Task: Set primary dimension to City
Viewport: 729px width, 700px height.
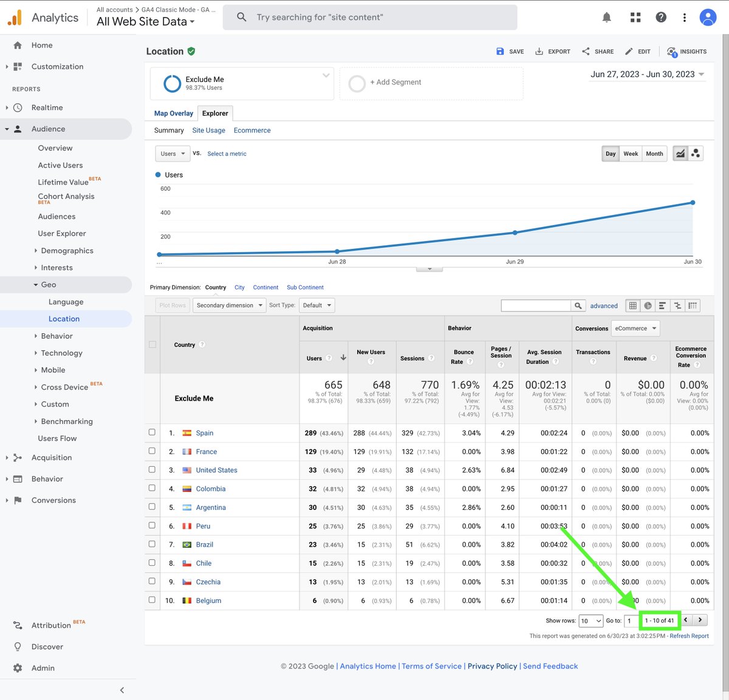Action: coord(239,288)
